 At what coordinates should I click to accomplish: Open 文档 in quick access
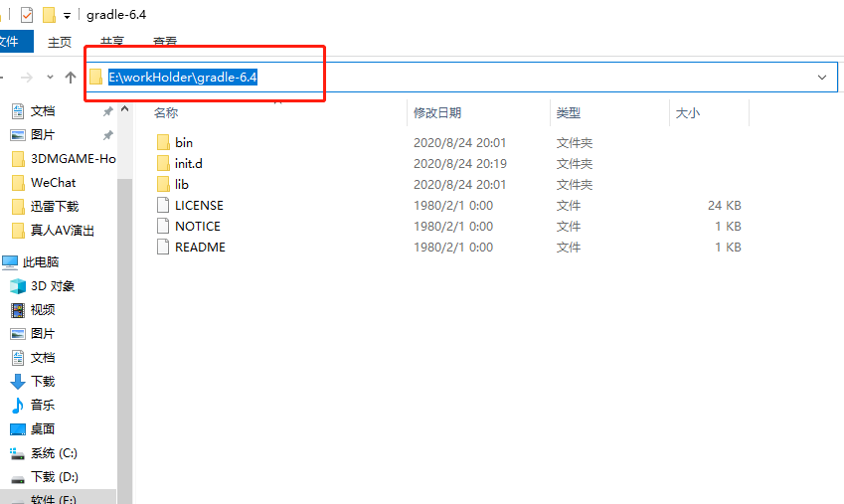pyautogui.click(x=43, y=111)
